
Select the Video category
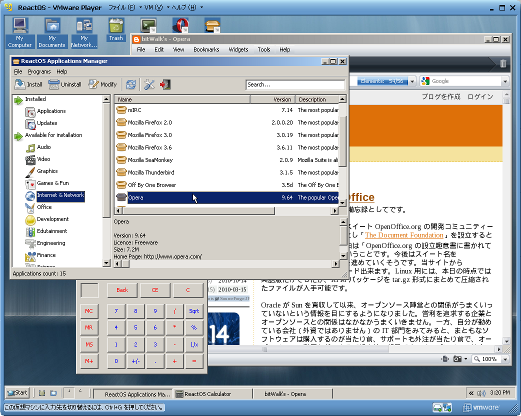[43, 159]
